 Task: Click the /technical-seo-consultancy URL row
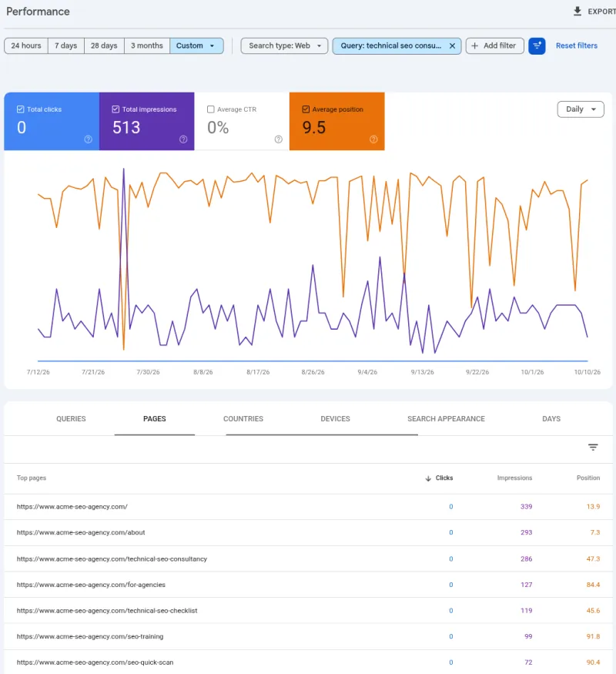pyautogui.click(x=308, y=558)
